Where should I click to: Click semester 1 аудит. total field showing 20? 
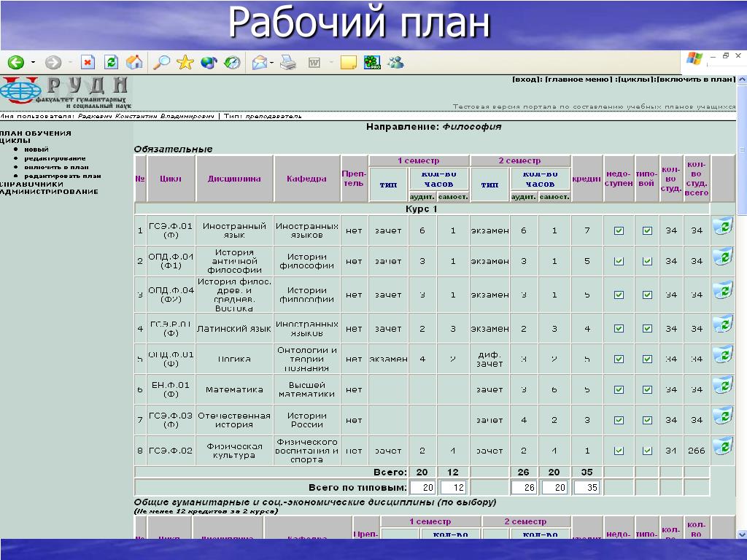(422, 488)
